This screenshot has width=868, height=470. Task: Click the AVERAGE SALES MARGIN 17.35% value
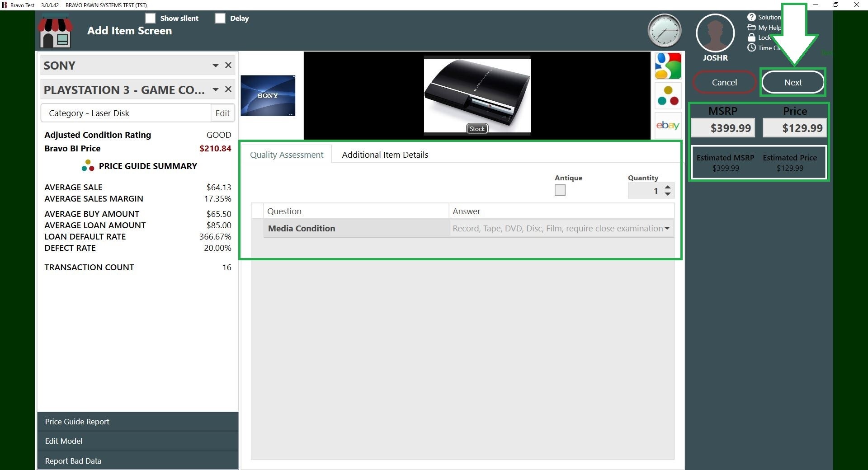click(x=217, y=198)
